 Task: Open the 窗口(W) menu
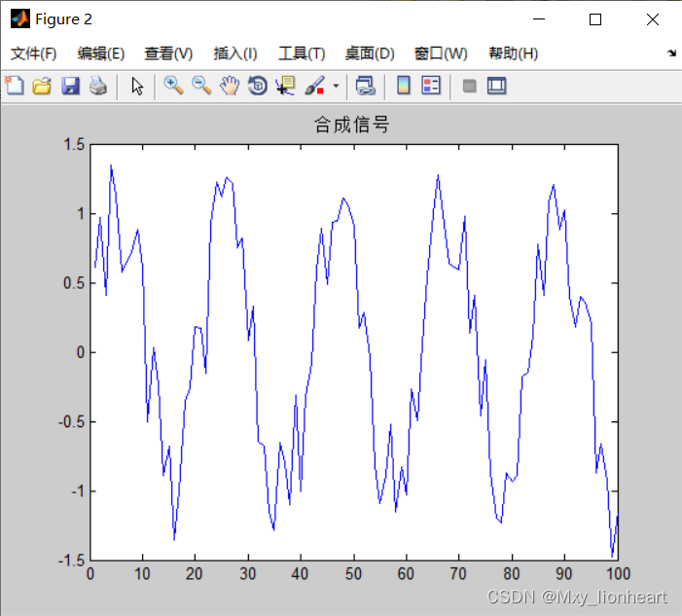[x=441, y=54]
